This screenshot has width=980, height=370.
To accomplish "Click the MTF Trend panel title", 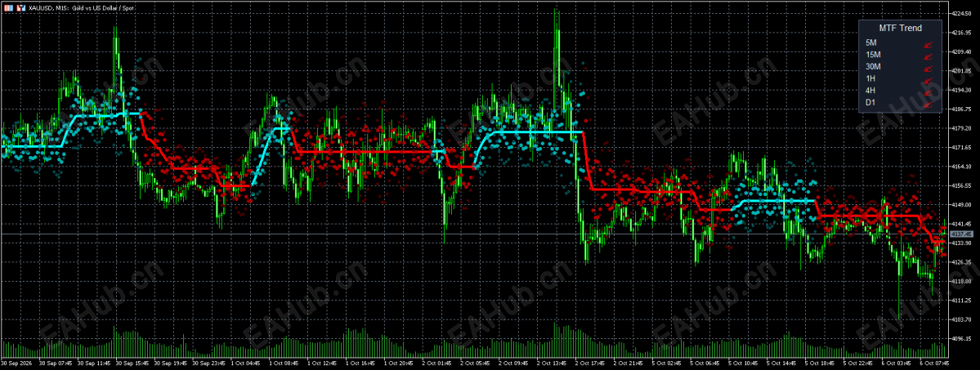I will (900, 28).
